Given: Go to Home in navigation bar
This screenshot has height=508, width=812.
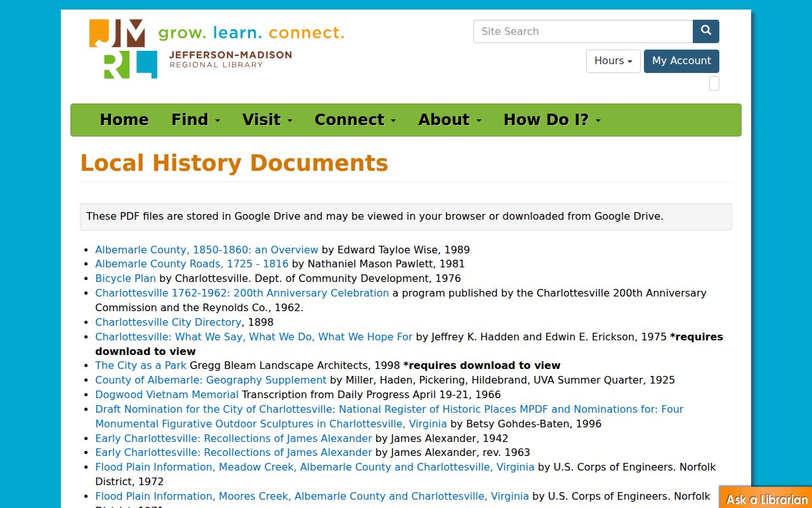Looking at the screenshot, I should [x=124, y=120].
